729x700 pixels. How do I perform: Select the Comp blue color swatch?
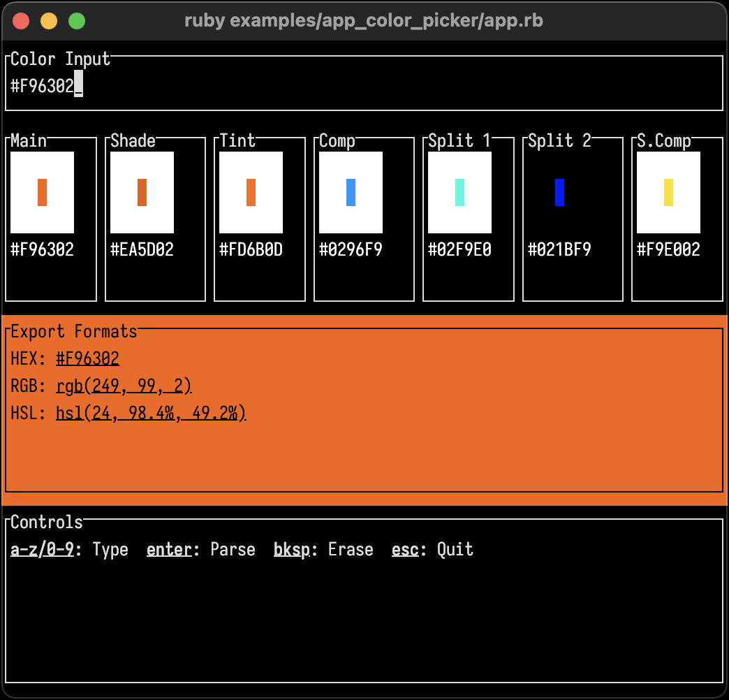[x=351, y=192]
